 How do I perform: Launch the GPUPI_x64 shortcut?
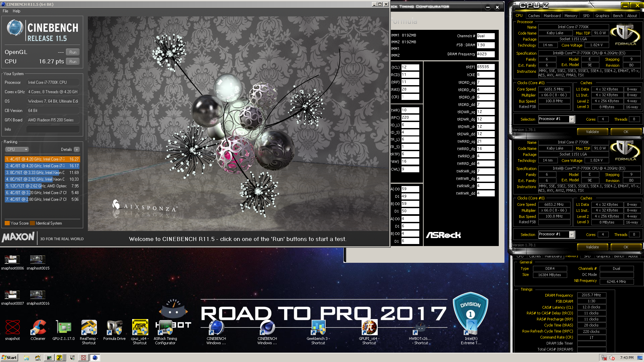click(369, 332)
